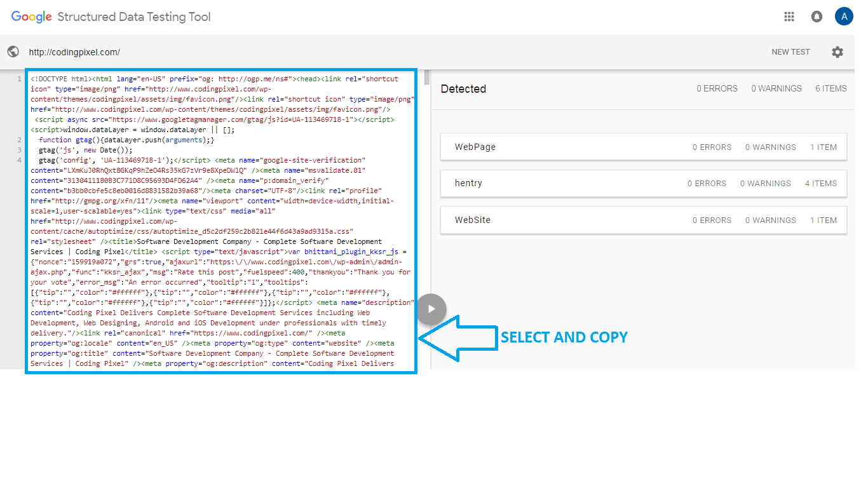Viewport: 868px width, 488px height.
Task: Click 0 WARNINGS in the Detected header
Action: [776, 89]
